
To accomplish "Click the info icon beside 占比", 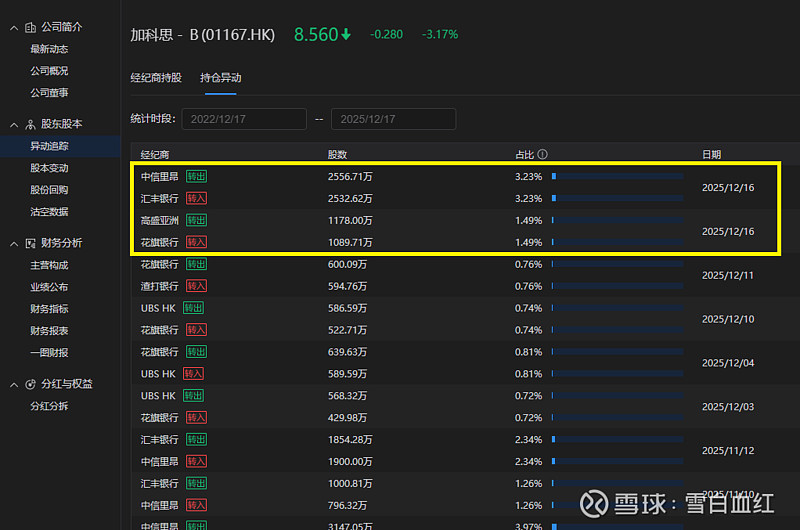I will tap(543, 155).
